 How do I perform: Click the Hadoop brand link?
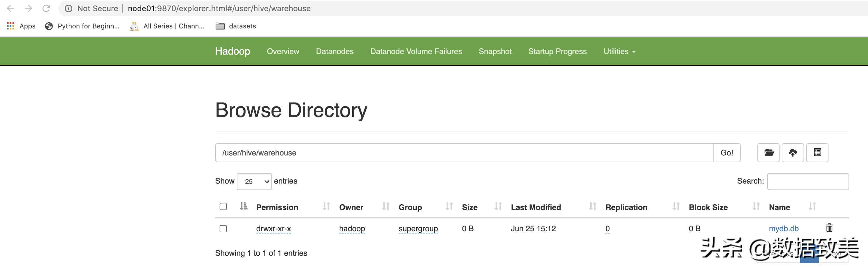(233, 51)
